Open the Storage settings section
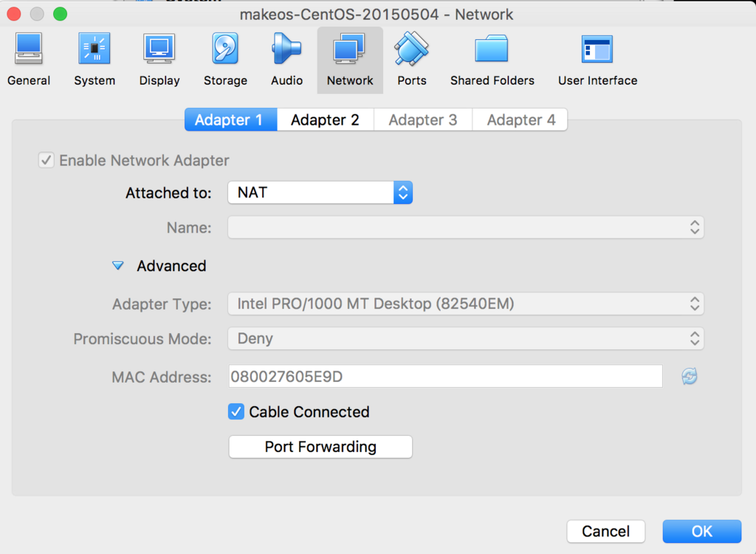 pyautogui.click(x=225, y=60)
